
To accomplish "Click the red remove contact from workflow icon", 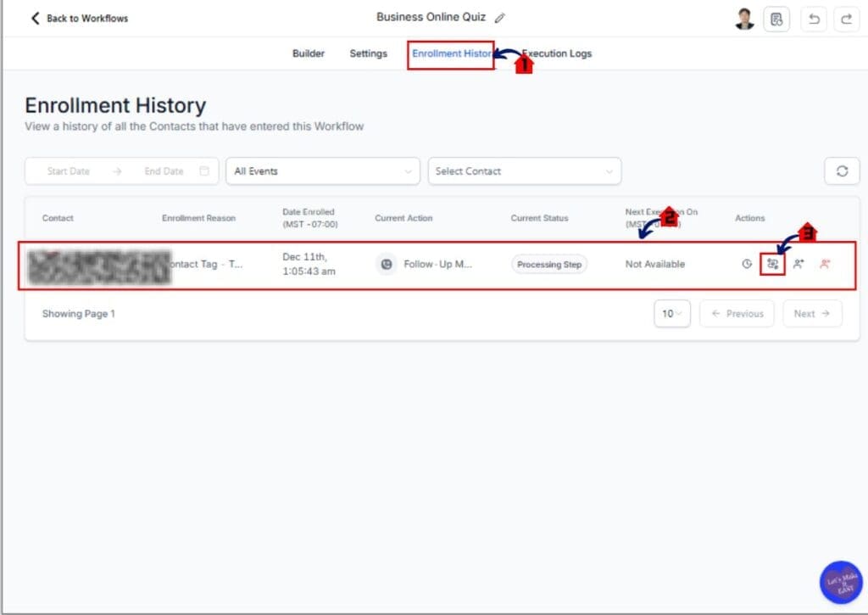I will tap(824, 264).
